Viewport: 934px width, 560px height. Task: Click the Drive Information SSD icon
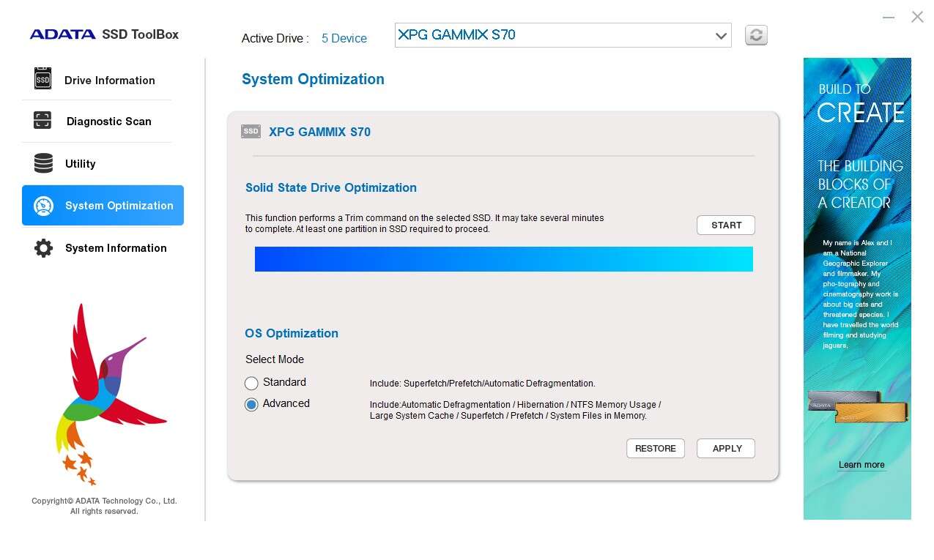(x=43, y=79)
